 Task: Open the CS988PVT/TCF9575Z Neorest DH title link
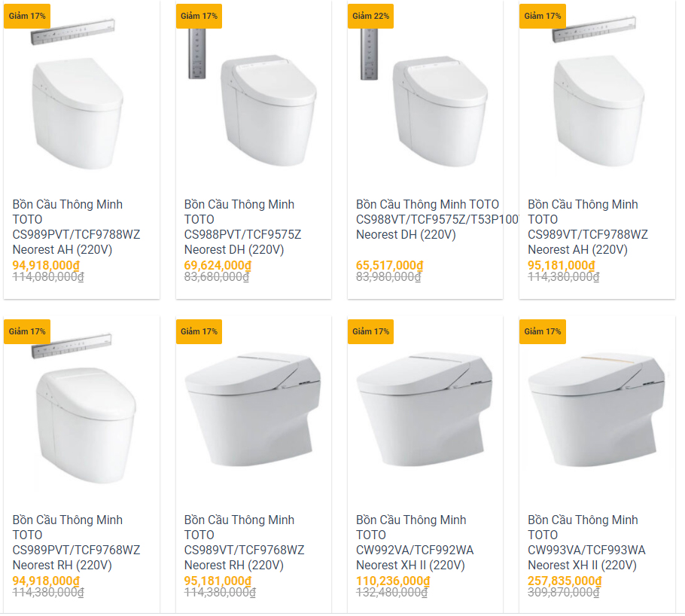tap(242, 227)
